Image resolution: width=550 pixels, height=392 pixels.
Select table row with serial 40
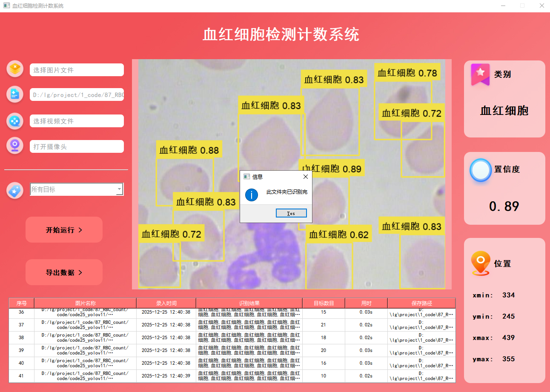[x=232, y=363]
